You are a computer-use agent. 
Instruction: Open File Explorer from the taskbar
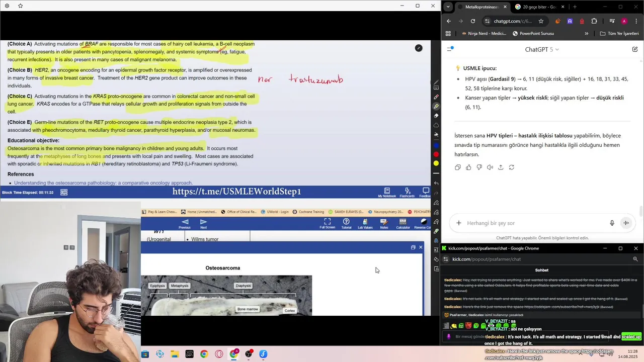coord(174,354)
